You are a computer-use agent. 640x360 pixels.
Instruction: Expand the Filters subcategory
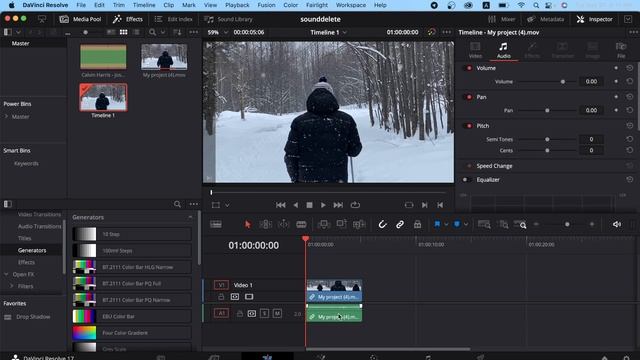12,286
